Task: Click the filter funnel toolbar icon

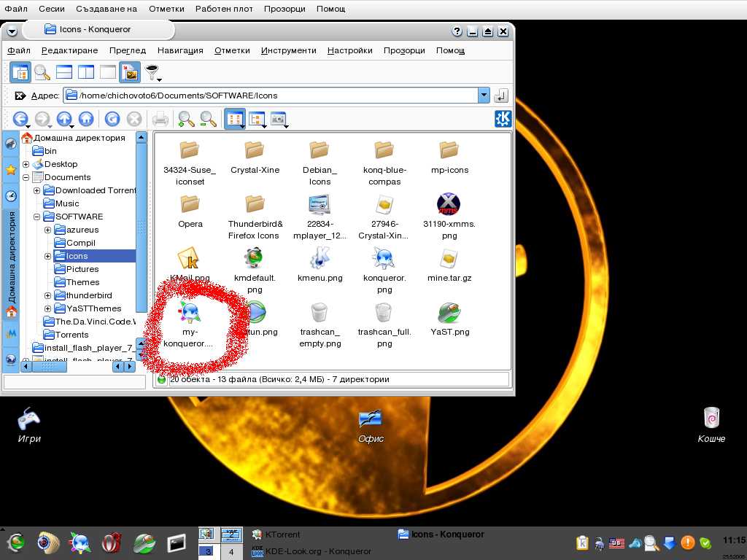Action: 152,73
